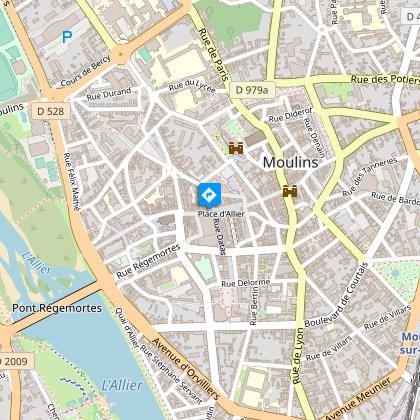Click the Cours de Bercy roundabout
The image size is (420, 420).
tap(120, 54)
